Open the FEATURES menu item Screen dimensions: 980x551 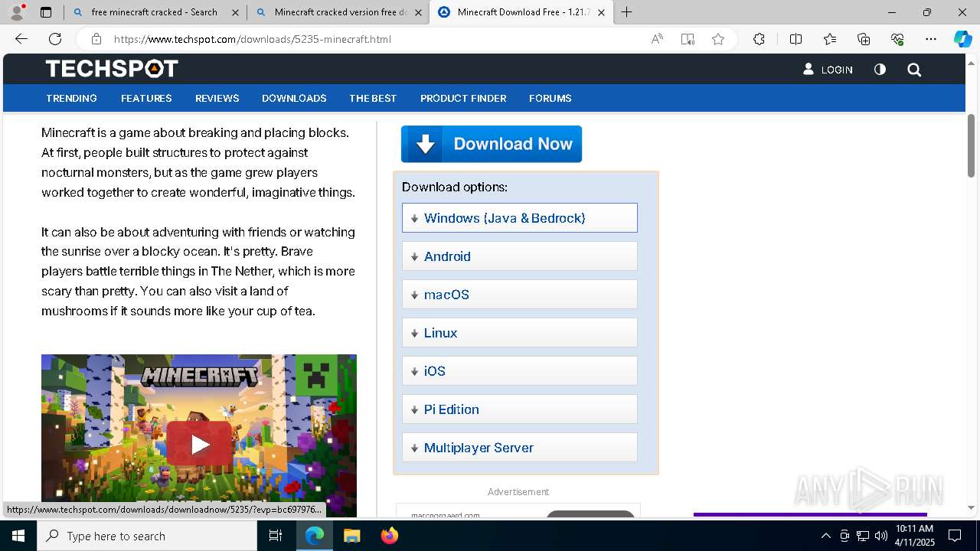click(x=146, y=98)
